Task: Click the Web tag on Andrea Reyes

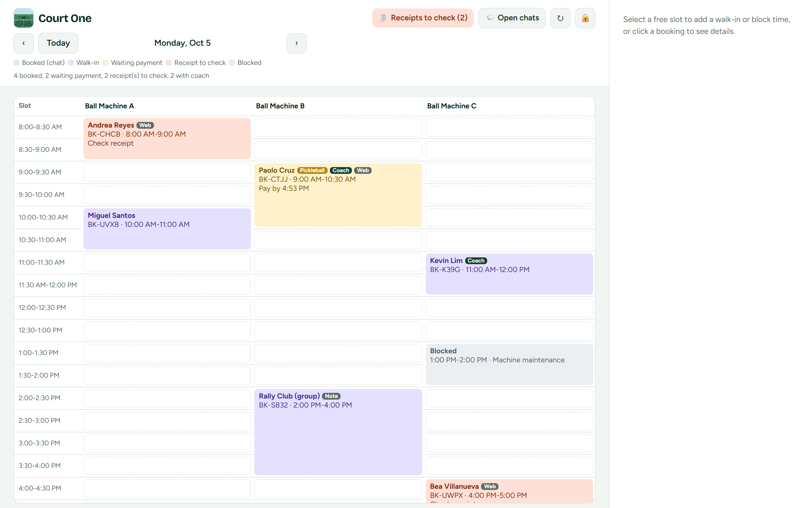Action: [x=145, y=125]
